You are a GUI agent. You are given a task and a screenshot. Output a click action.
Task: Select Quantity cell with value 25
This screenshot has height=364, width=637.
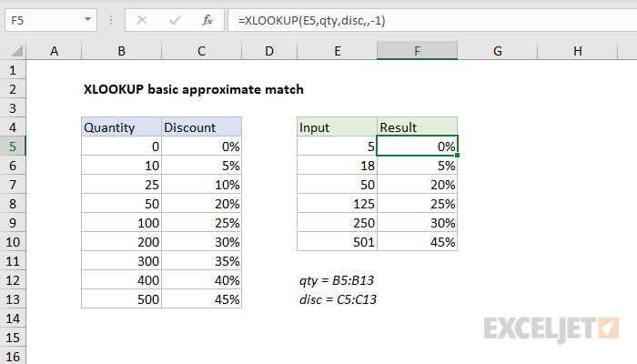121,185
